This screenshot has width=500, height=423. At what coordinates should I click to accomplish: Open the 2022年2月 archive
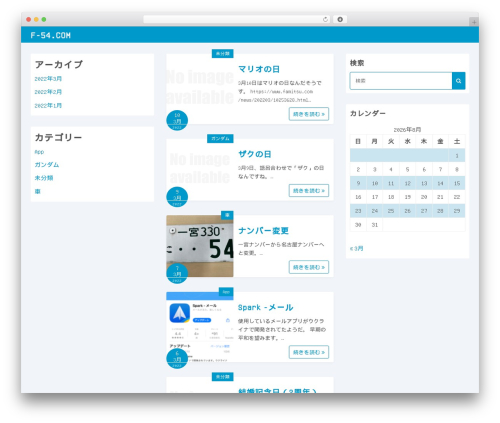(48, 92)
